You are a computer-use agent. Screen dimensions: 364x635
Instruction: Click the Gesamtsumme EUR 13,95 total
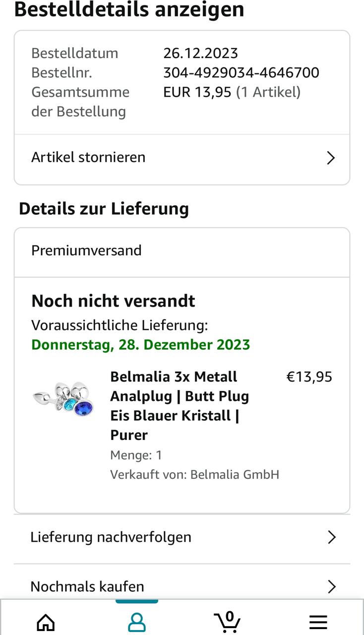click(197, 92)
